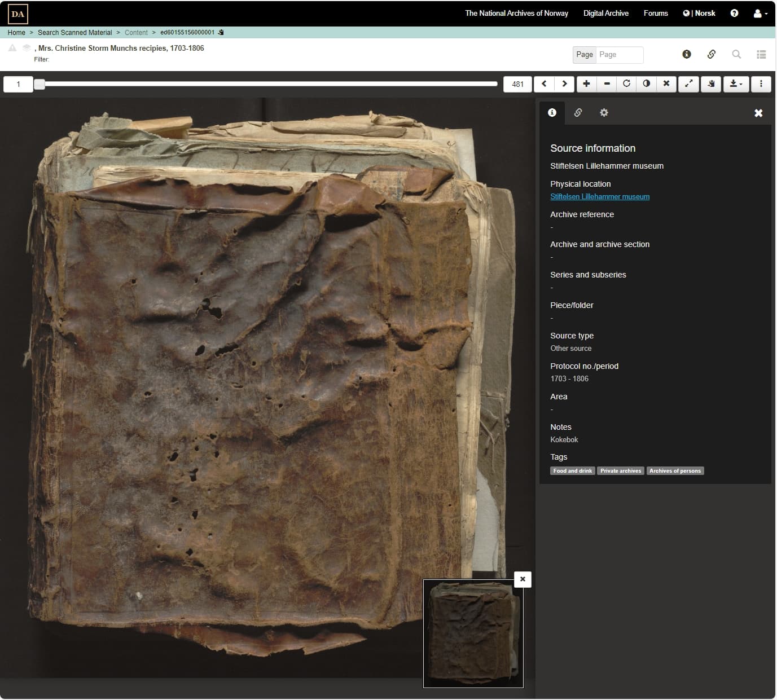Rotate the scanned image
The width and height of the screenshot is (777, 700).
[x=626, y=84]
